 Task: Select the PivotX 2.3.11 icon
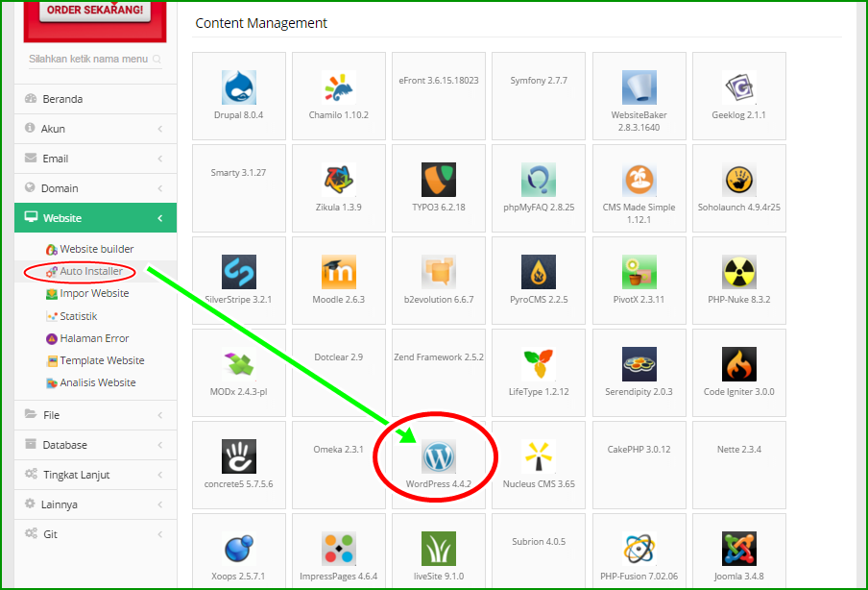[x=639, y=271]
